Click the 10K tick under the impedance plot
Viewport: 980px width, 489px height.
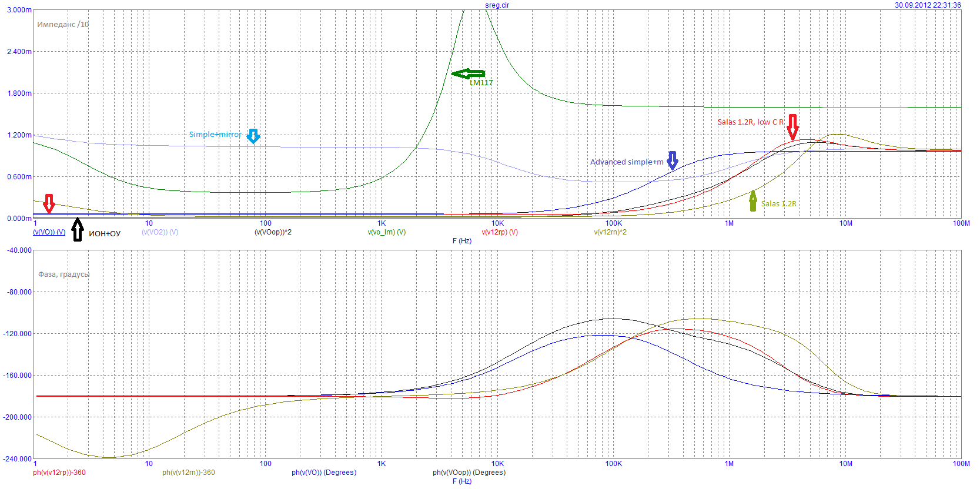(x=497, y=223)
